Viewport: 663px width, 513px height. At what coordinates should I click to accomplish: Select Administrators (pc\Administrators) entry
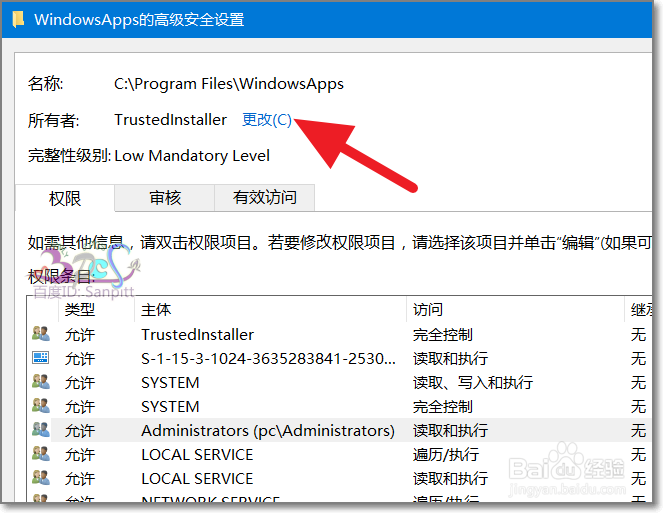point(268,431)
